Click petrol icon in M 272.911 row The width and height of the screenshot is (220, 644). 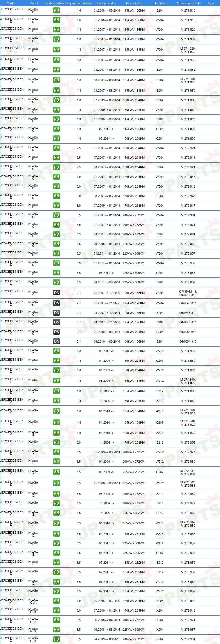tap(56, 158)
